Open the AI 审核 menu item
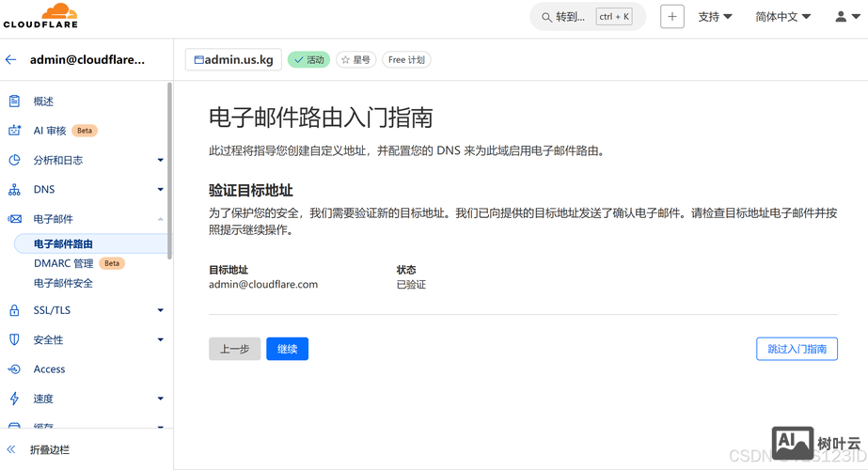Image resolution: width=868 pixels, height=470 pixels. pyautogui.click(x=50, y=131)
